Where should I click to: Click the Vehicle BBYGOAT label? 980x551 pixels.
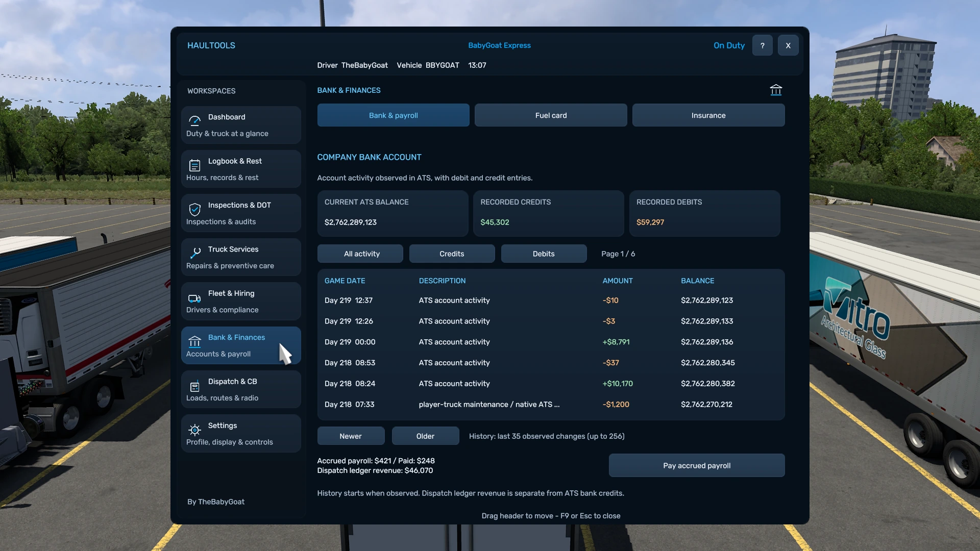[428, 65]
